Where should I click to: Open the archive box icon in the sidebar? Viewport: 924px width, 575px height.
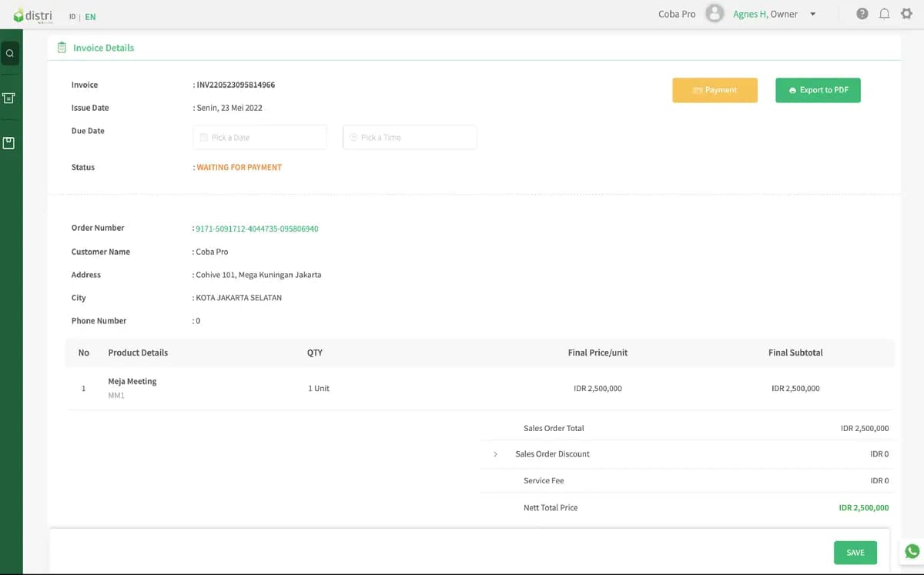(x=9, y=99)
